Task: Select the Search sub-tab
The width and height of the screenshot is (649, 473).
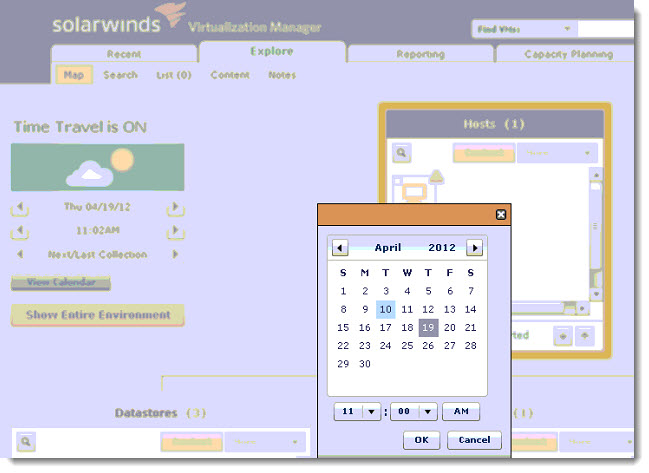Action: pyautogui.click(x=120, y=75)
